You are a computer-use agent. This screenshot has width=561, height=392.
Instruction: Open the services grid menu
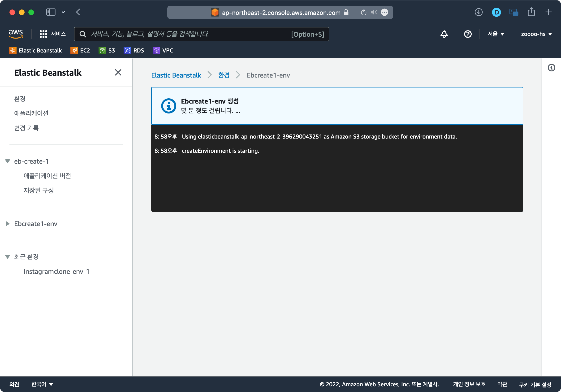43,34
